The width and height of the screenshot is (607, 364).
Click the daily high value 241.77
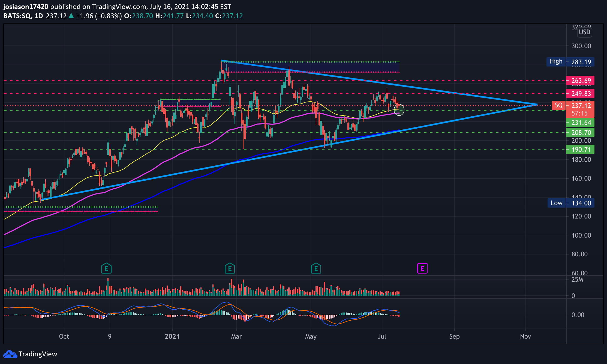click(x=173, y=16)
